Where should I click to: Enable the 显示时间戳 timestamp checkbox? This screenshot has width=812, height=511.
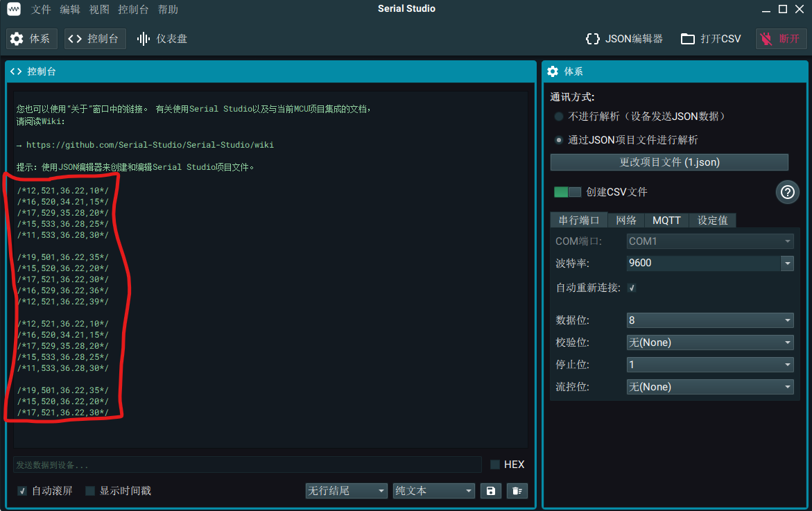(90, 490)
